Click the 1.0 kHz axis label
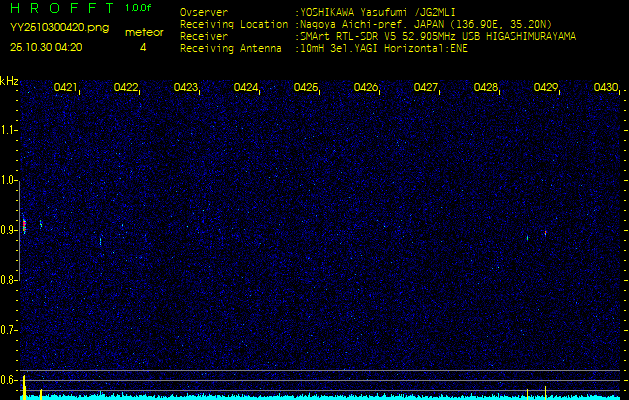The height and width of the screenshot is (400, 629). (8, 181)
